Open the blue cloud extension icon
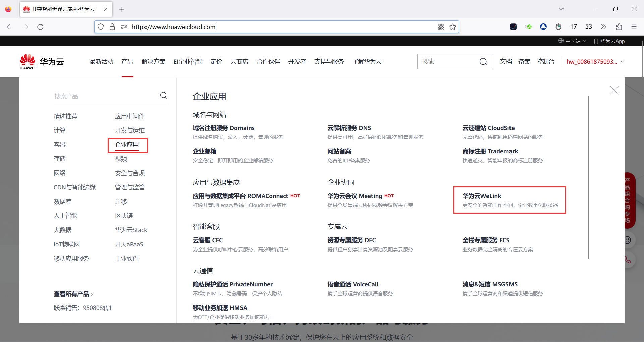 point(543,27)
